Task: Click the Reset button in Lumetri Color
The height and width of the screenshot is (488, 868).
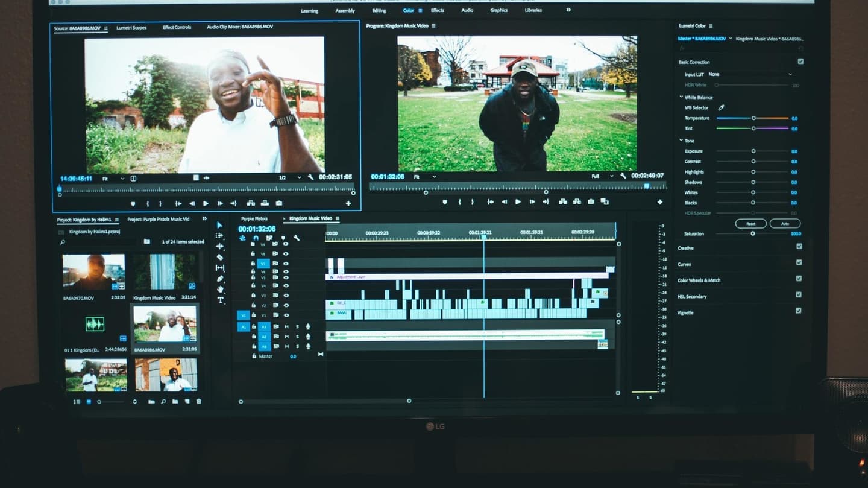Action: [750, 224]
